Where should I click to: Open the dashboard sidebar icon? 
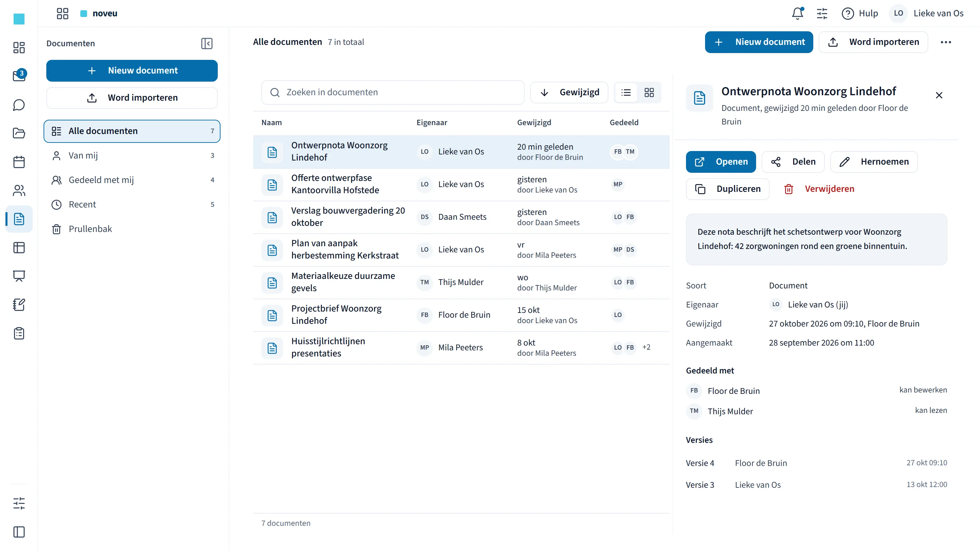[x=19, y=47]
